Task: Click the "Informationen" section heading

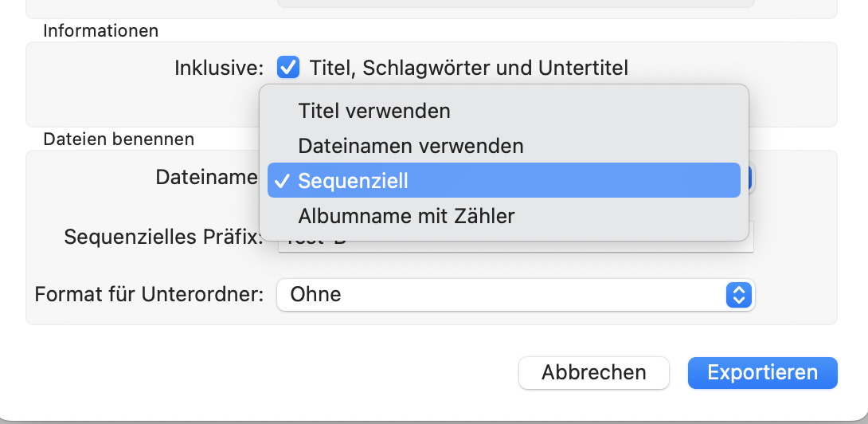Action: point(100,31)
